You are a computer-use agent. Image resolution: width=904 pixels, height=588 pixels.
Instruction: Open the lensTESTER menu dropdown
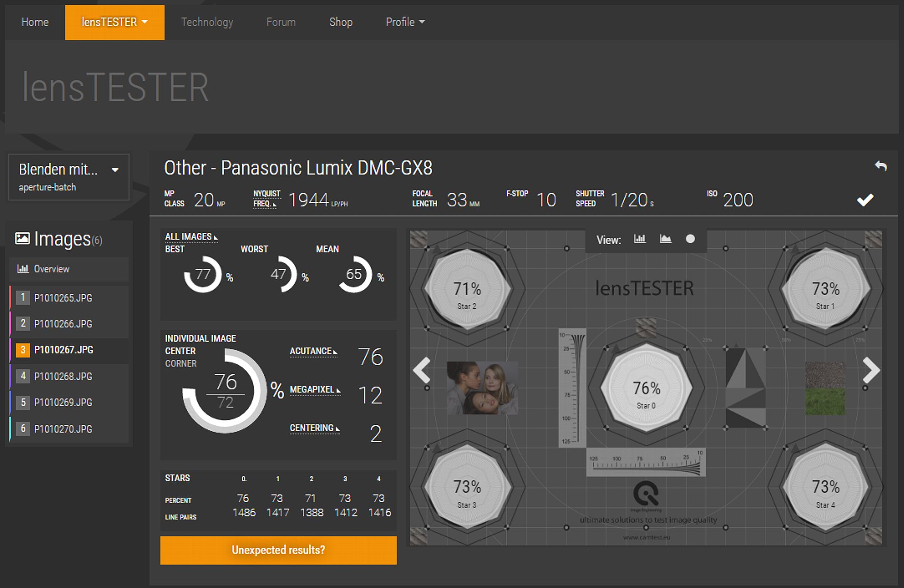[x=115, y=22]
